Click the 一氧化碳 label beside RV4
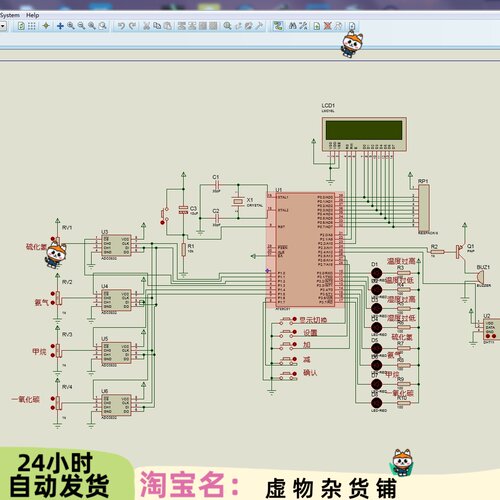Screen dimensions: 500x500 point(26,399)
